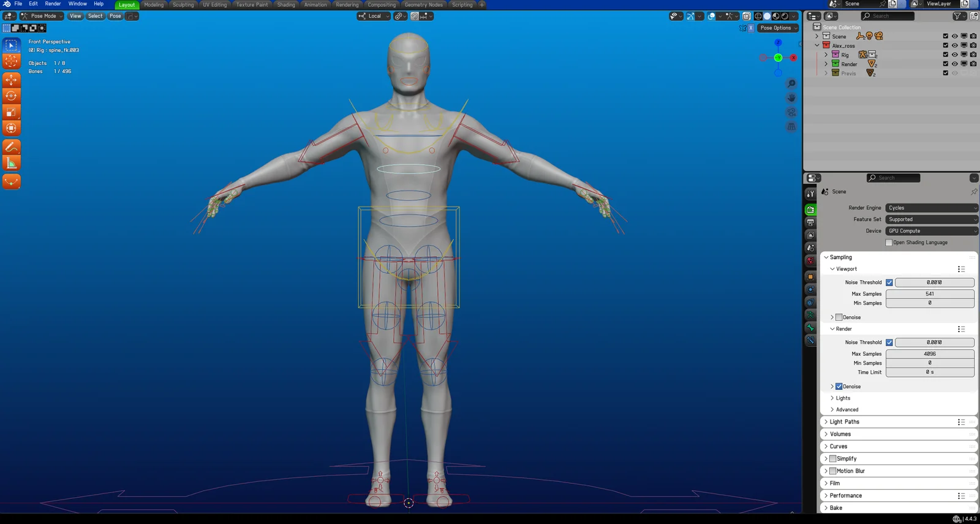The height and width of the screenshot is (524, 980).
Task: Open the Render menu
Action: click(x=53, y=4)
